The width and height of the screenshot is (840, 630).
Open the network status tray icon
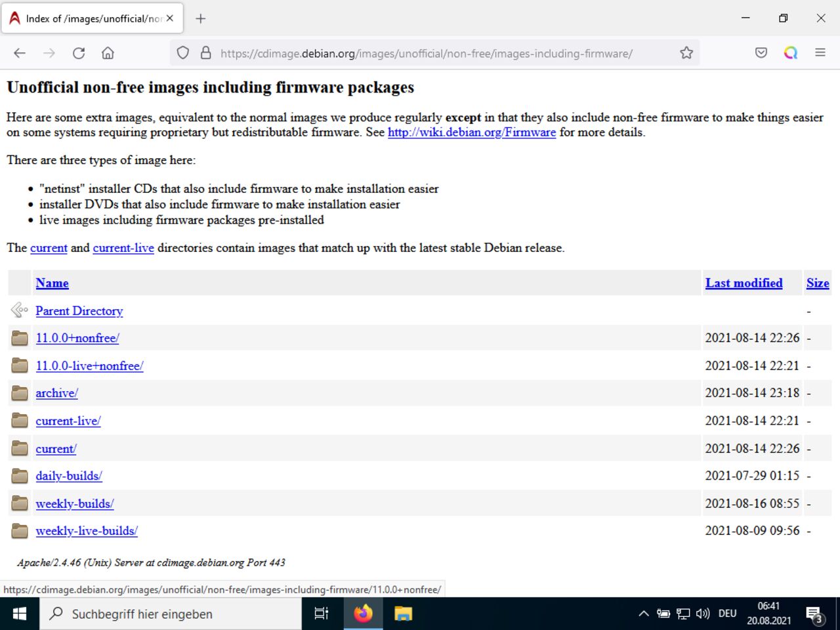pos(683,614)
